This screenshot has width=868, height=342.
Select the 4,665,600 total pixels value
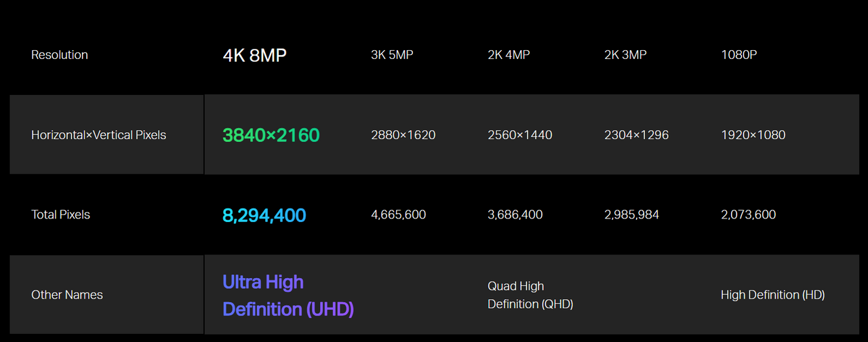(x=399, y=215)
